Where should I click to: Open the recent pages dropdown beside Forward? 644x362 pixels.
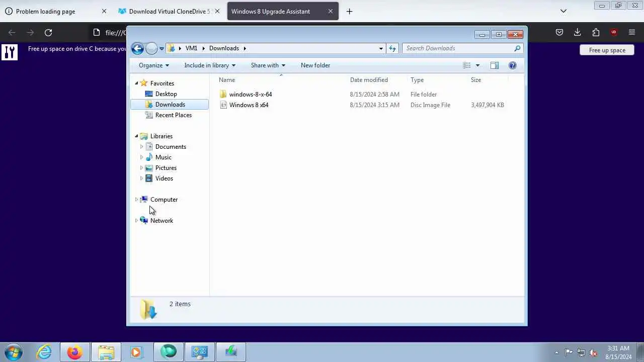coord(162,49)
